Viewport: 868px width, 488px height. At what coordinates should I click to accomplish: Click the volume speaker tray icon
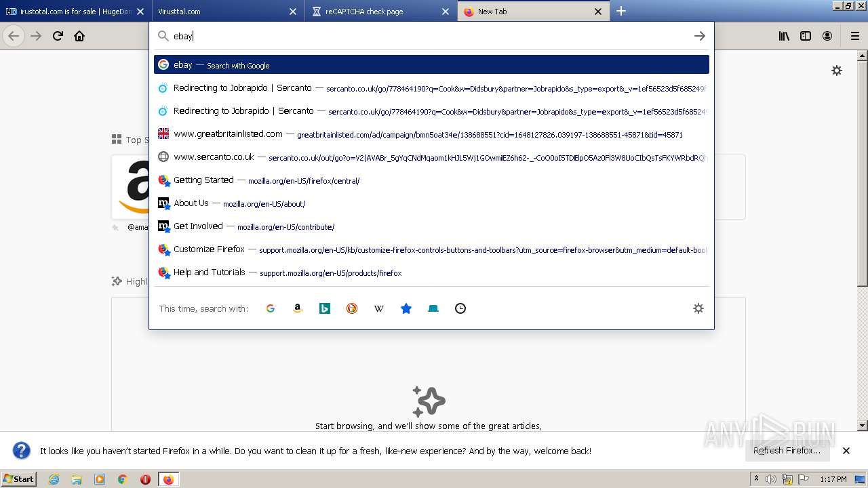click(770, 479)
